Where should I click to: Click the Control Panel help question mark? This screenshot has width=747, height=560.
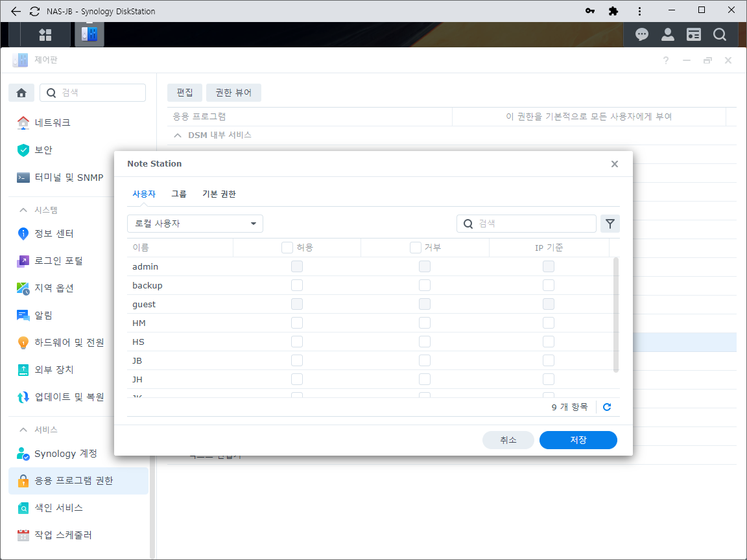coord(665,60)
